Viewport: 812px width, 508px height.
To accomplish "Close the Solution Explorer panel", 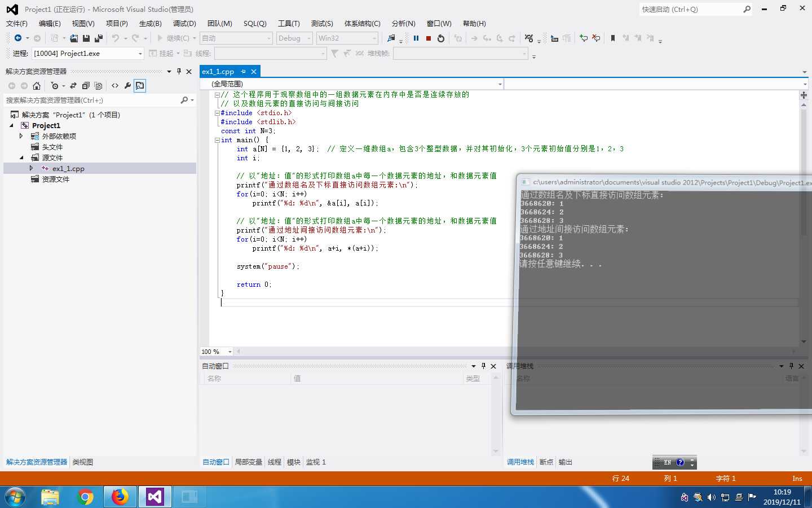I will [x=189, y=71].
